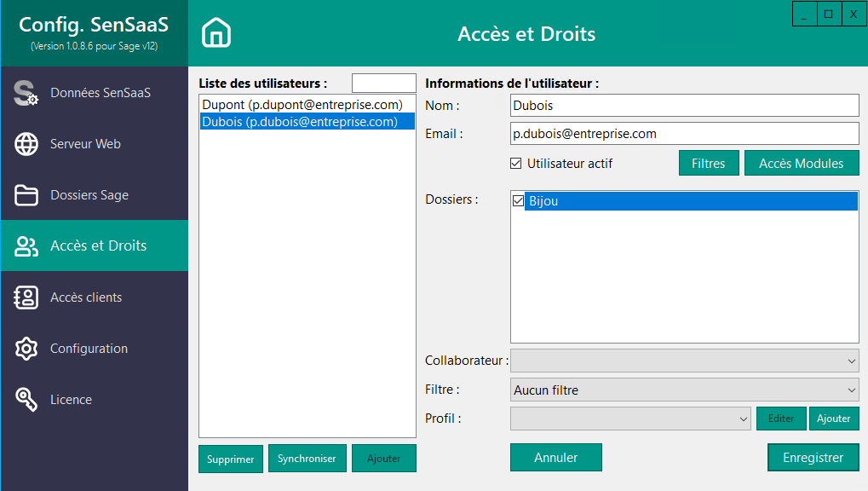Click Editer next to Profil
This screenshot has width=868, height=491.
click(780, 419)
